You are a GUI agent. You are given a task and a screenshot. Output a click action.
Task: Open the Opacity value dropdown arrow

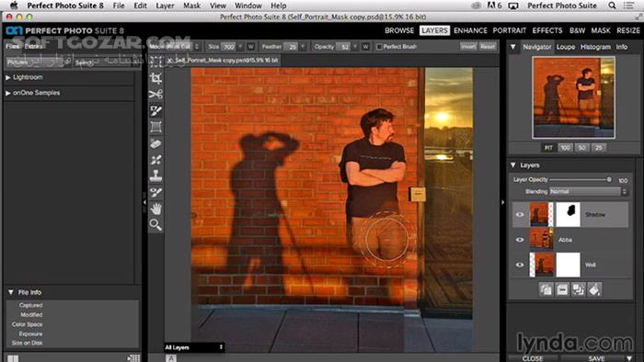coord(355,47)
